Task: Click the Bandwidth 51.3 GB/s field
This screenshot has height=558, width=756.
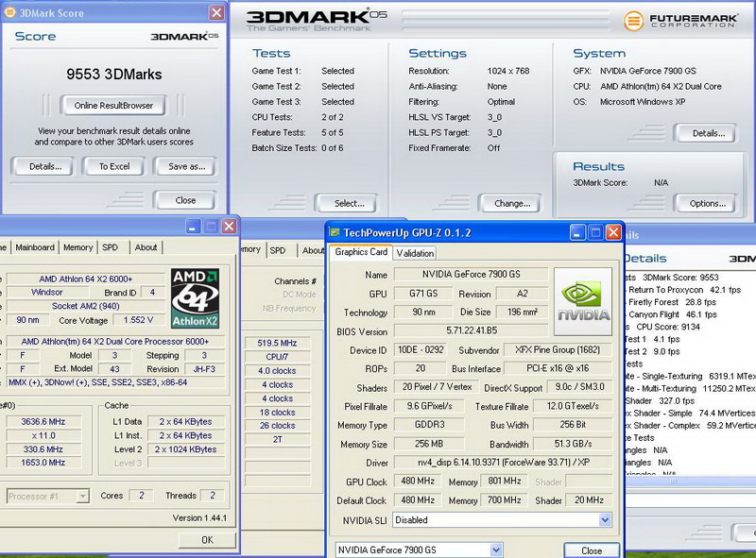Action: (573, 444)
